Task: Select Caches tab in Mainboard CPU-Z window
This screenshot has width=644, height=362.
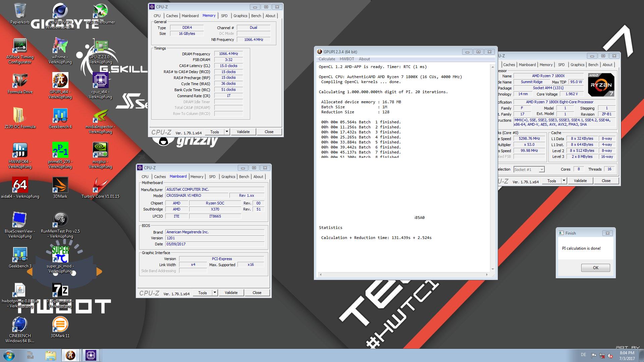Action: 160,177
